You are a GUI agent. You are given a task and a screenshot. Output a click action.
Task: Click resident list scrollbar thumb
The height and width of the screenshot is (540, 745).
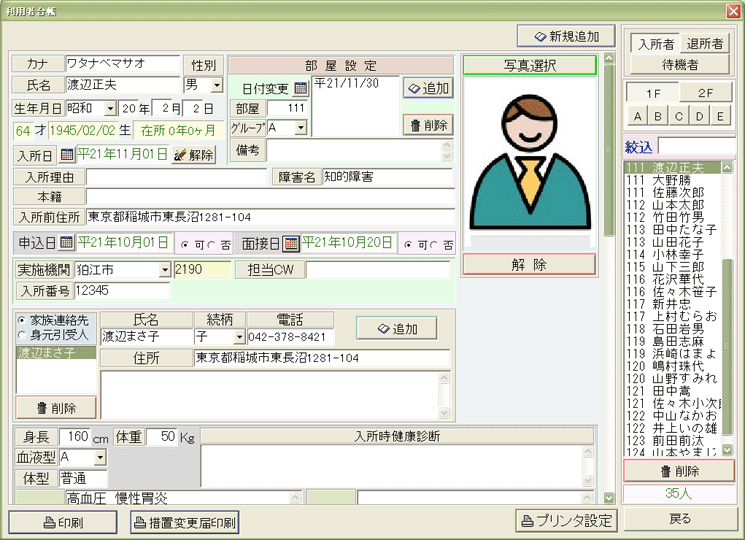point(727,347)
